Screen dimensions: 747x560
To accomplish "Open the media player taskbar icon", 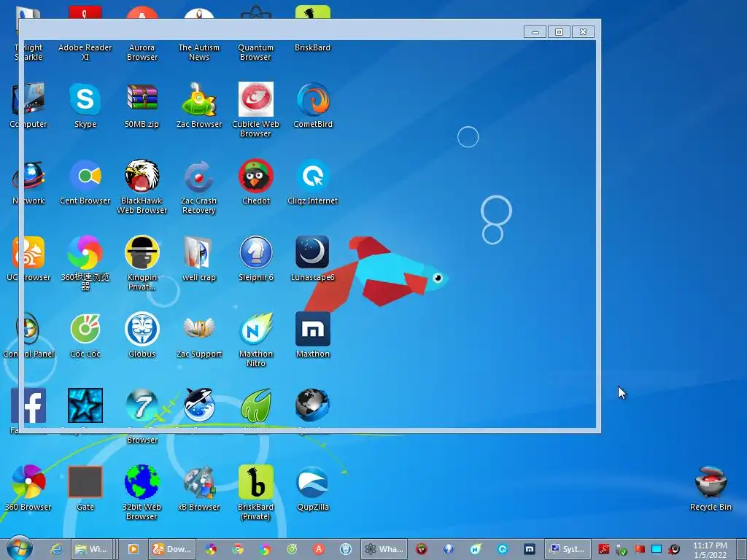I will [133, 549].
